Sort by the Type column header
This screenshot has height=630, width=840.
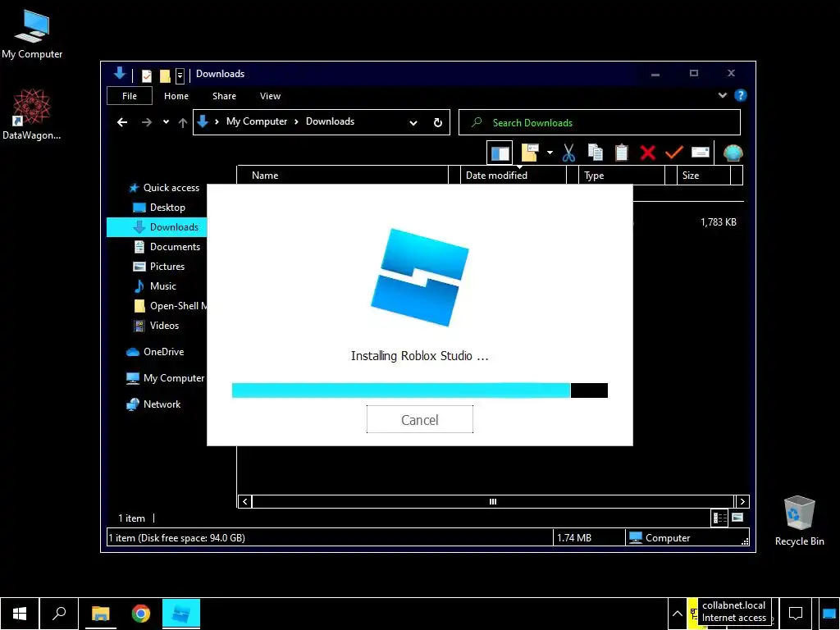pyautogui.click(x=622, y=176)
